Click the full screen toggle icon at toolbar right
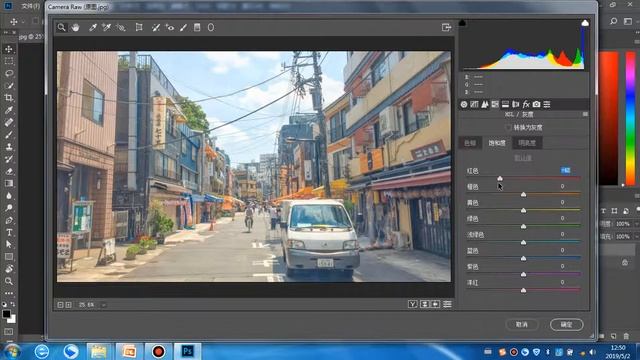This screenshot has height=360, width=640. click(446, 27)
